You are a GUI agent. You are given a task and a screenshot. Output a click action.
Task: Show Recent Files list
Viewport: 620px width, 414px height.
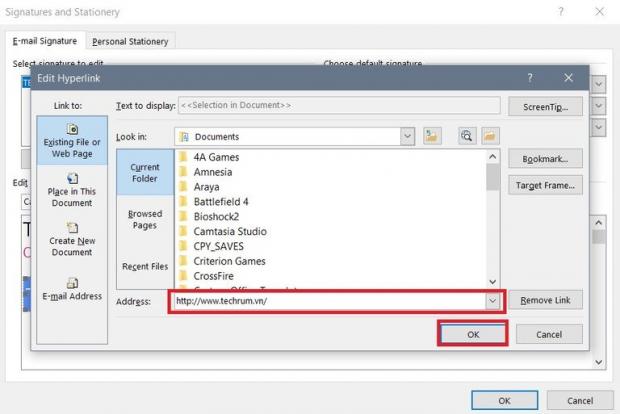144,267
